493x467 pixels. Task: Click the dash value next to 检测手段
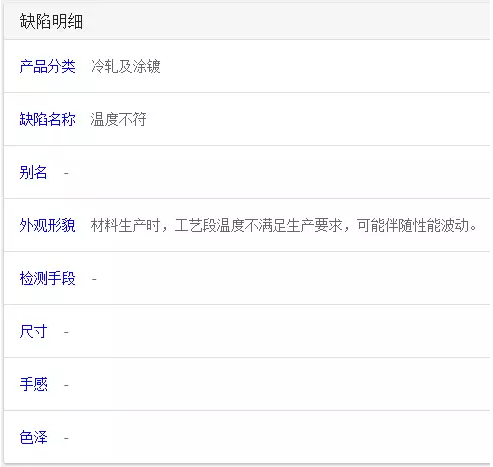pos(94,279)
